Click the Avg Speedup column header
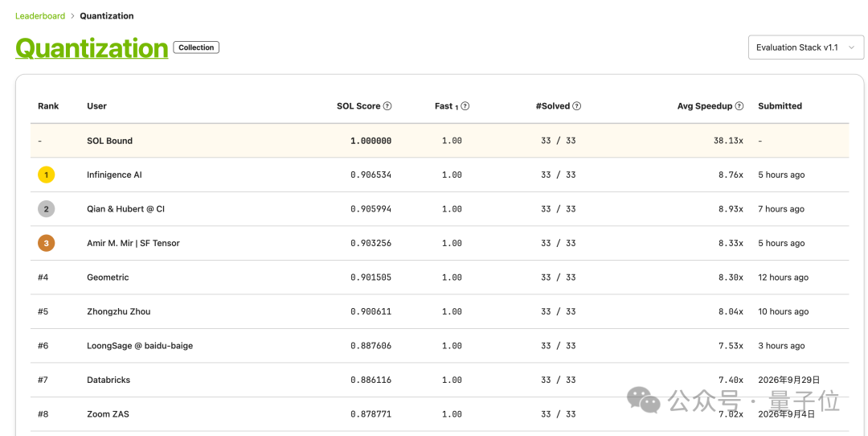Viewport: 868px width, 436px height. 705,106
